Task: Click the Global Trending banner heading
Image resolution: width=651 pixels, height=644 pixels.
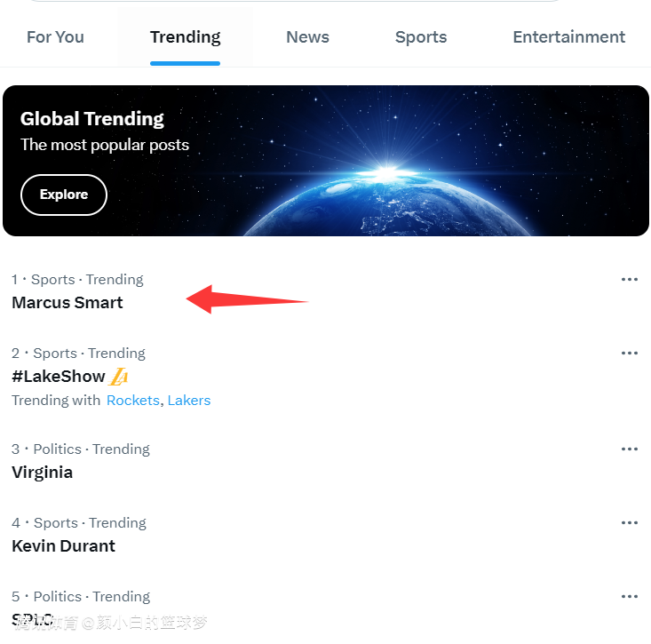Action: (x=92, y=119)
